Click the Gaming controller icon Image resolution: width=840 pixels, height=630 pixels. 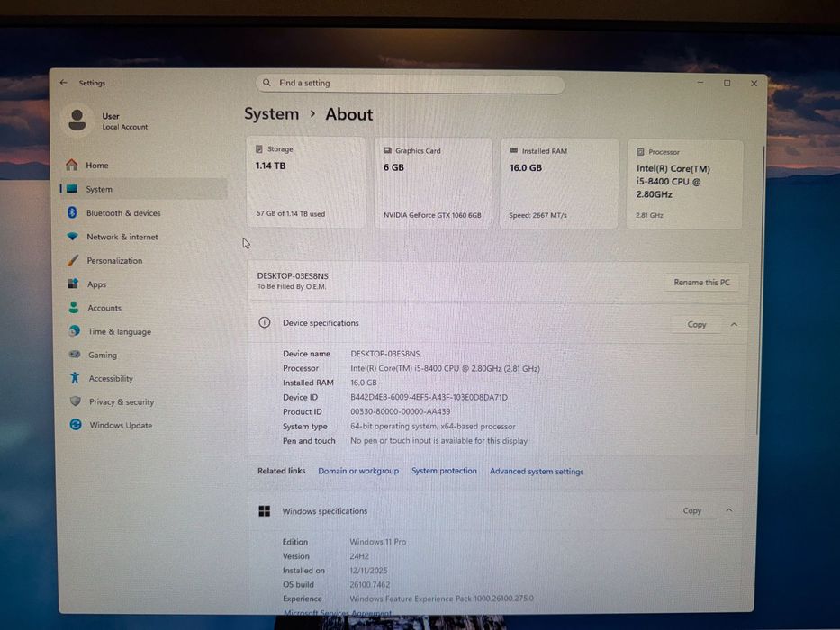(75, 354)
